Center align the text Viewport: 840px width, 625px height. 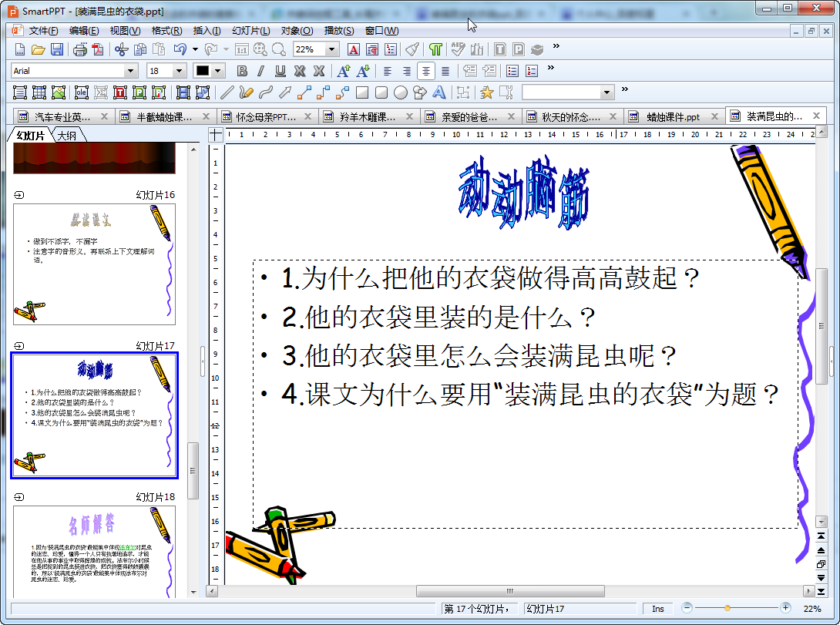point(426,71)
